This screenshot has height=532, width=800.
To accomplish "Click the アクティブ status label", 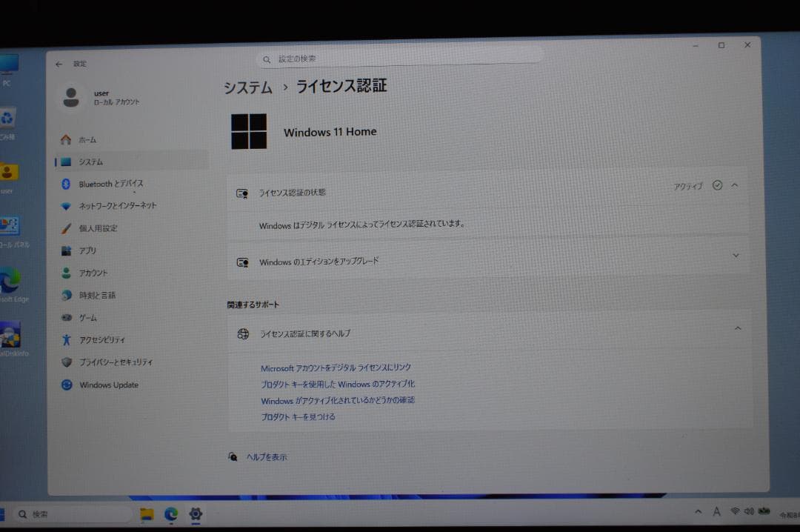I will pos(687,187).
